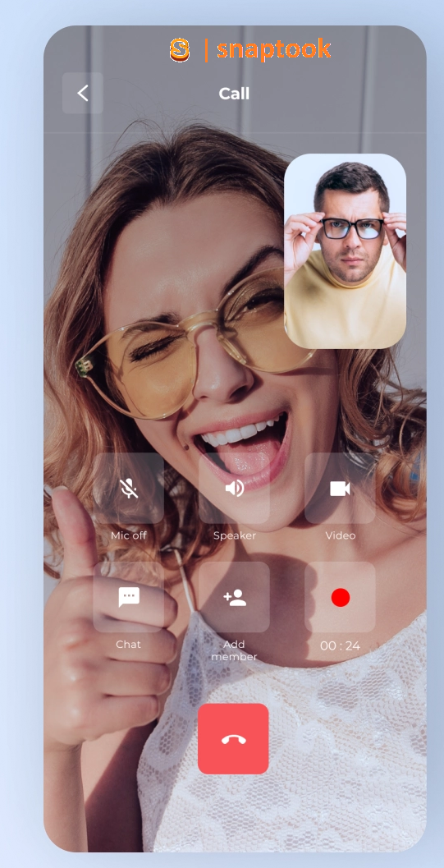Viewport: 444px width, 868px height.
Task: Open the Chat bubble icon
Action: click(x=129, y=597)
